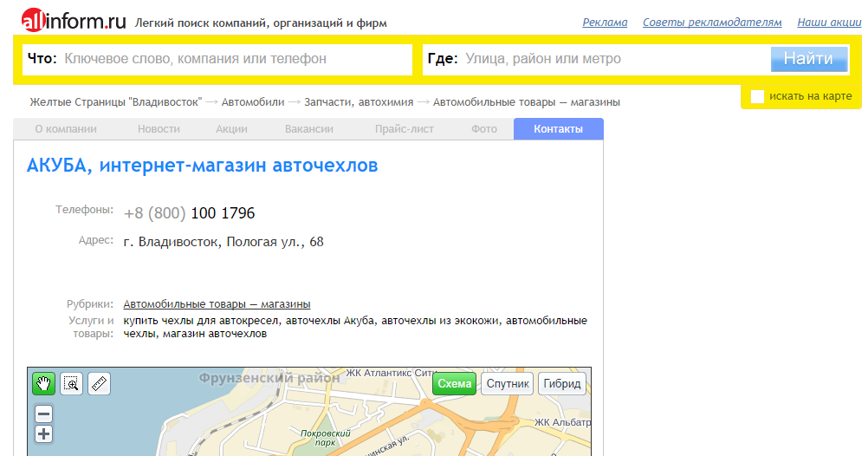Click 'ЖК Атлантикс Сити' map label

390,373
